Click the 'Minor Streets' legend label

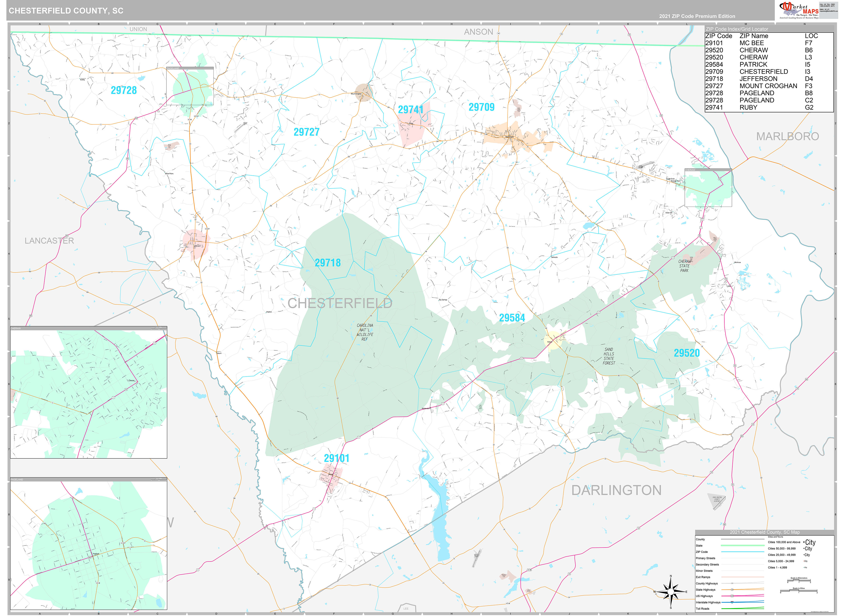[x=704, y=571]
